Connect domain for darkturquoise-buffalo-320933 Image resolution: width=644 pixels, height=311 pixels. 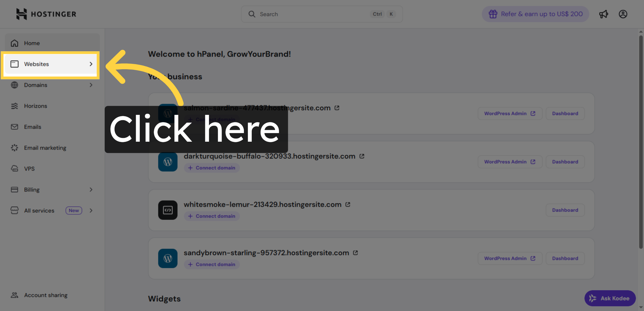coord(212,167)
